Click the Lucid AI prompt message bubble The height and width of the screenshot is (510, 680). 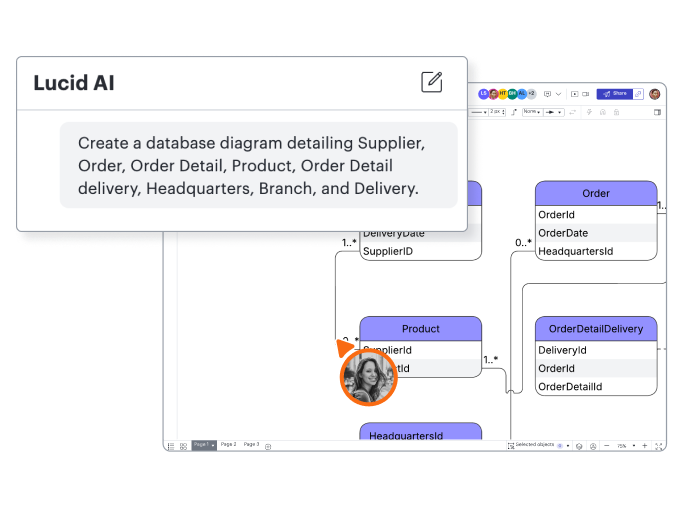coord(258,165)
